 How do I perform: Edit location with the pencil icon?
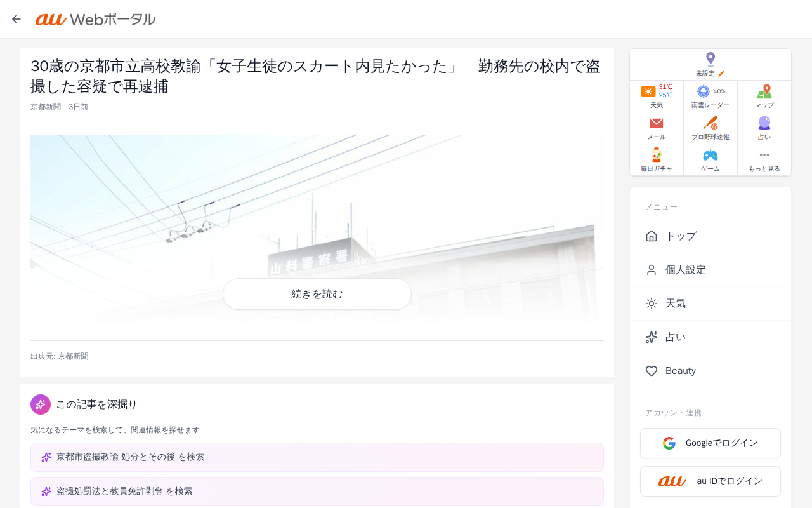pyautogui.click(x=721, y=74)
